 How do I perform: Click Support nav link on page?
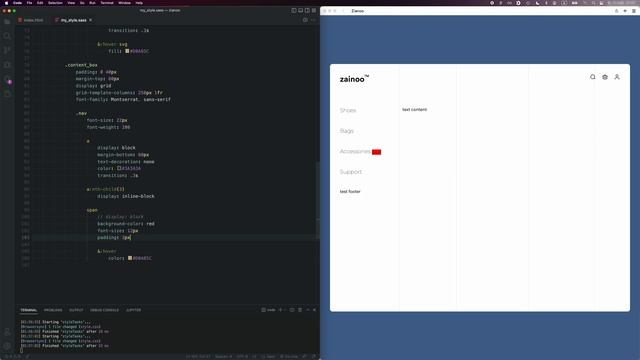pyautogui.click(x=351, y=172)
